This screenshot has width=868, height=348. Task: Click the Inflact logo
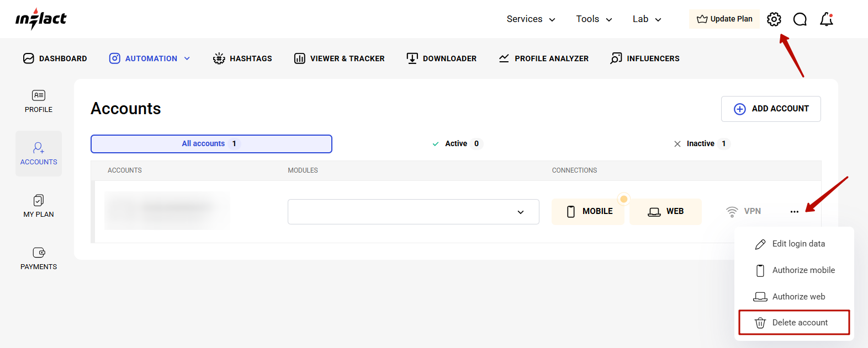[x=41, y=19]
